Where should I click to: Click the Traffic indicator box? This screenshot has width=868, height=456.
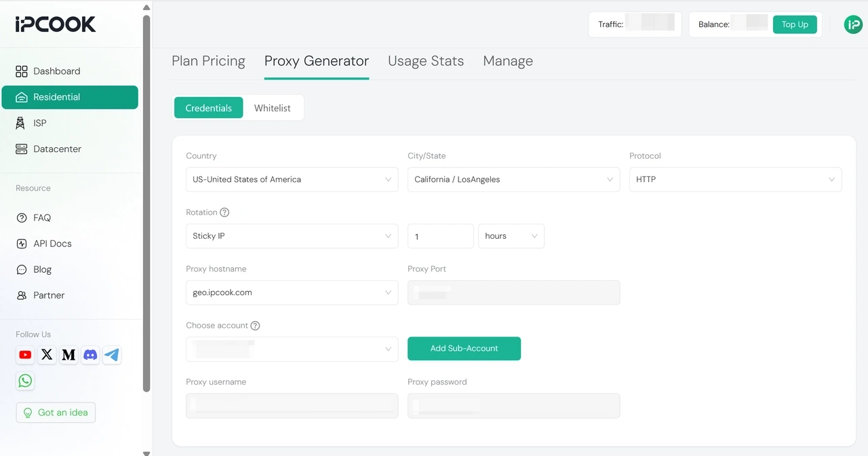635,24
